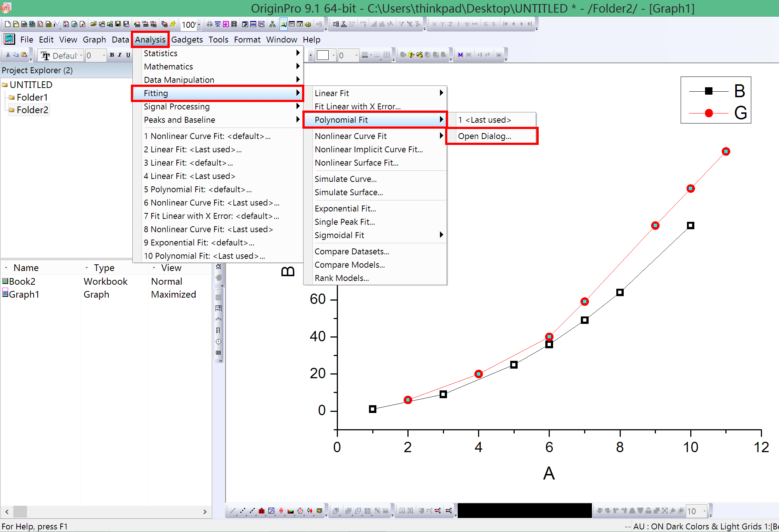Open the Default font name dropdown

[81, 55]
